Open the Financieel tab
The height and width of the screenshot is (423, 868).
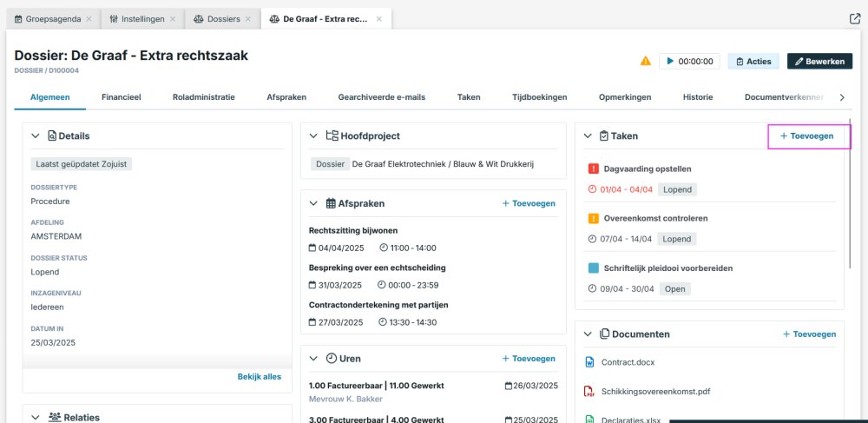tap(122, 97)
